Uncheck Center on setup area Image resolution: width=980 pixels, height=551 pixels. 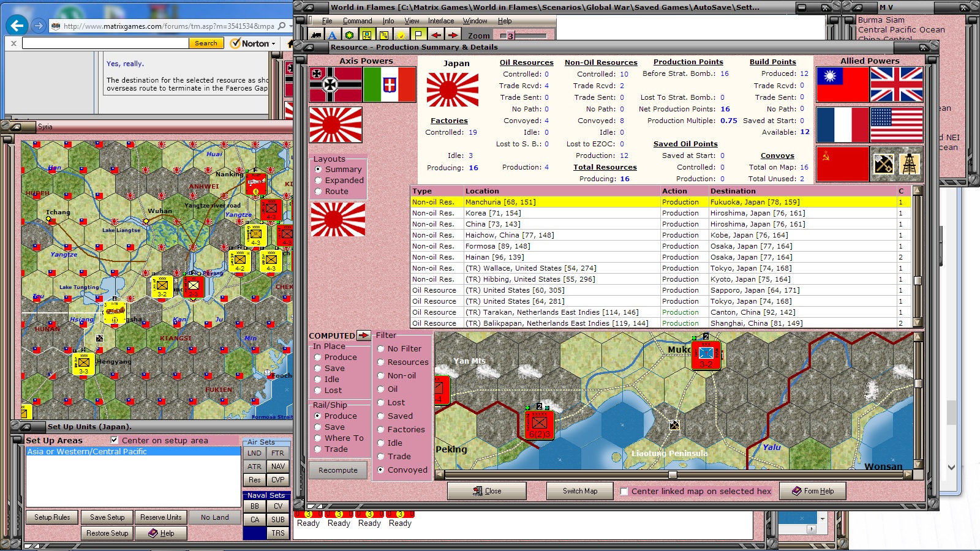pos(115,440)
